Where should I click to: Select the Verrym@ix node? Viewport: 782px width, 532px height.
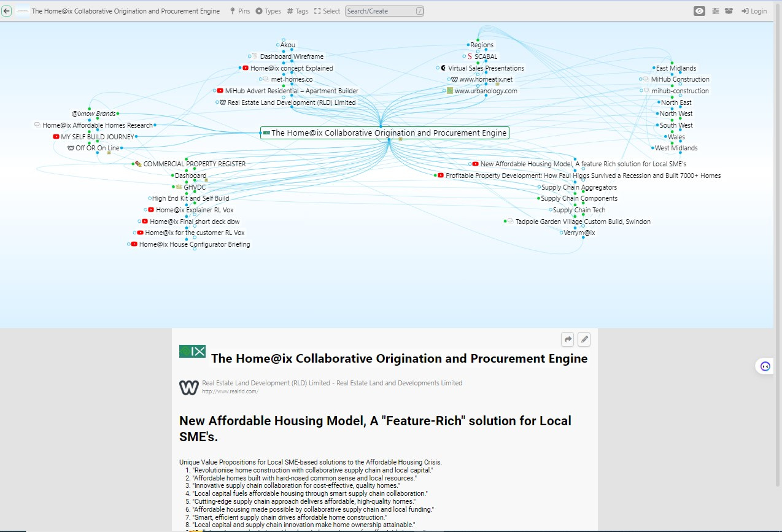[x=579, y=233]
